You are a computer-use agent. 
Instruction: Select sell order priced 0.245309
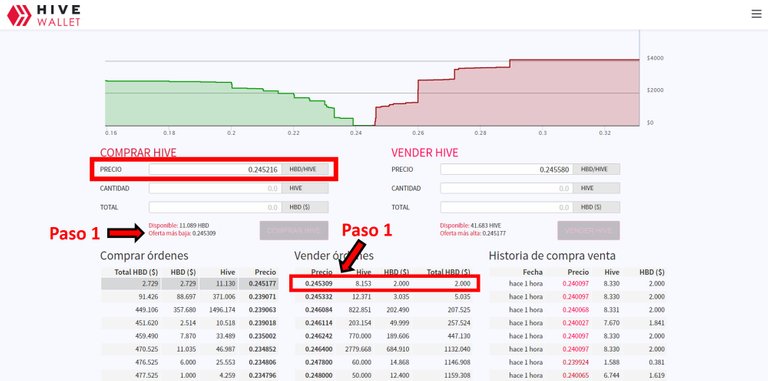tap(384, 284)
